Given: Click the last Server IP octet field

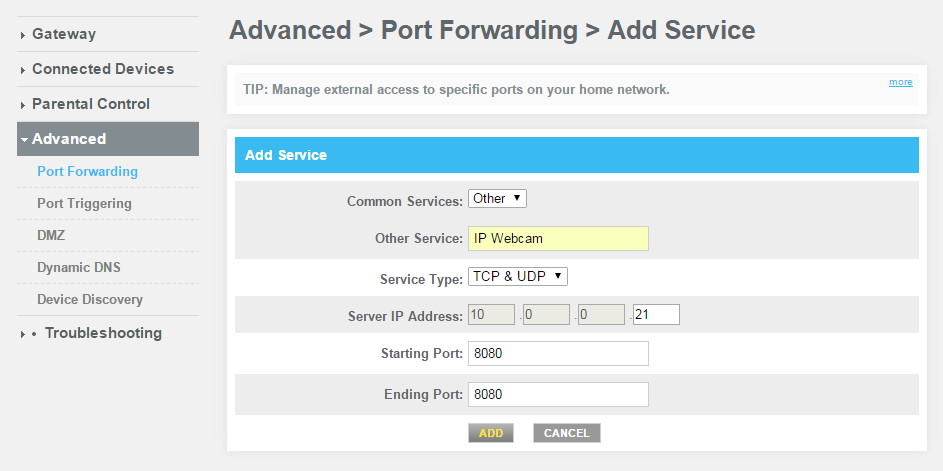Looking at the screenshot, I should tap(656, 315).
